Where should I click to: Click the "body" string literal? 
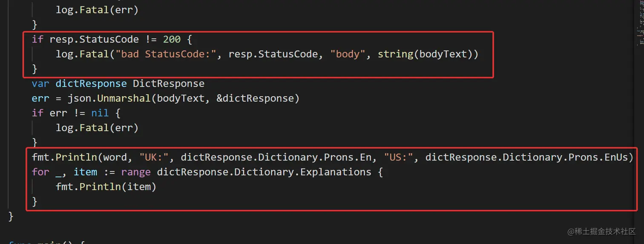348,54
